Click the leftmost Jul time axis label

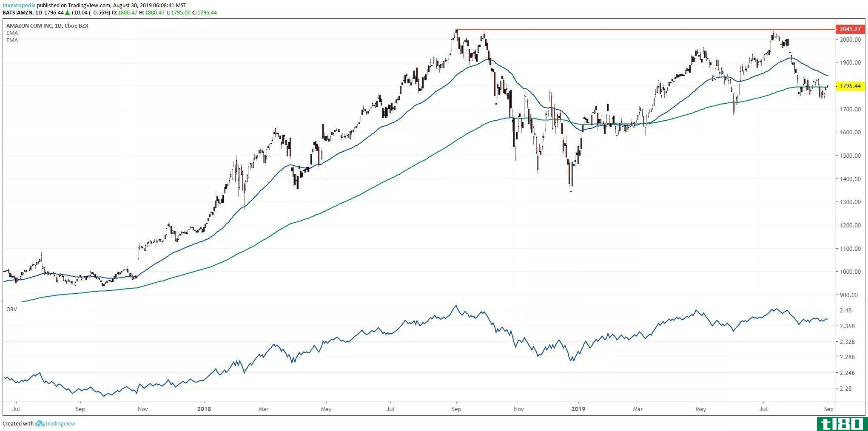[x=16, y=409]
